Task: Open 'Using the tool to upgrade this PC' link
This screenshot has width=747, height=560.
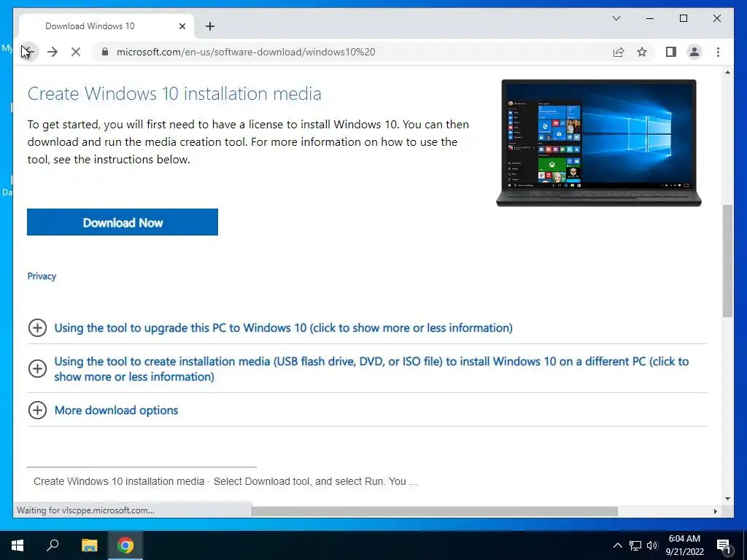Action: pos(284,327)
